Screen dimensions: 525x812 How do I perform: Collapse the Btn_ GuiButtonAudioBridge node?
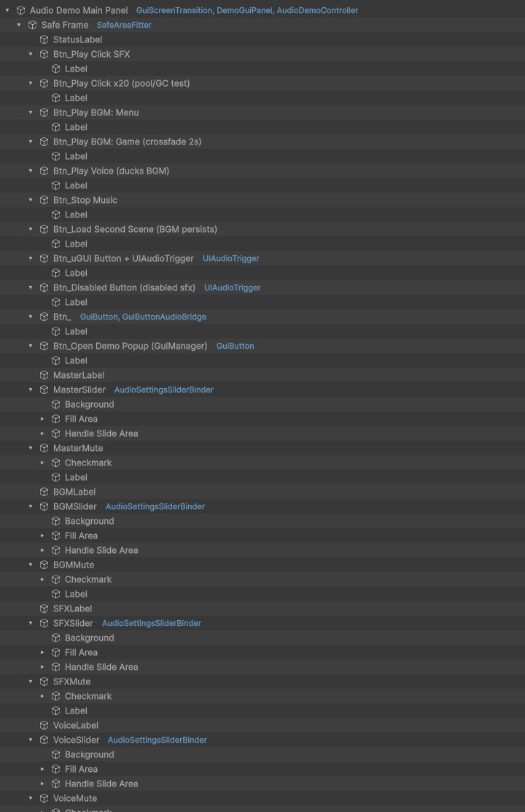[x=31, y=317]
